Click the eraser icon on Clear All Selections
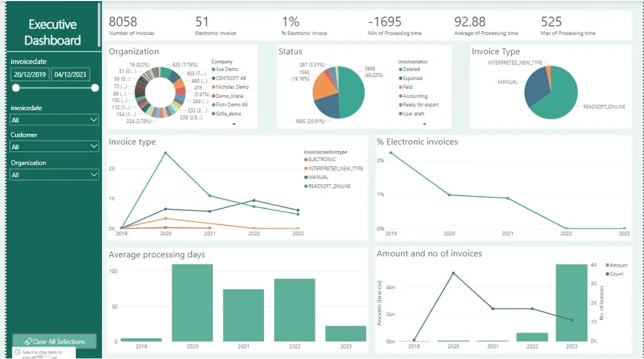The height and width of the screenshot is (359, 644). click(x=29, y=341)
